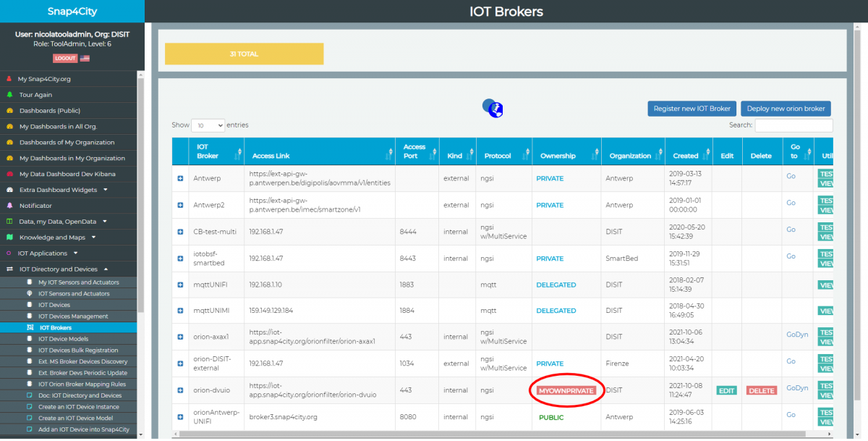Expand the Antwerp row plus icon
The image size is (868, 441).
click(x=180, y=178)
